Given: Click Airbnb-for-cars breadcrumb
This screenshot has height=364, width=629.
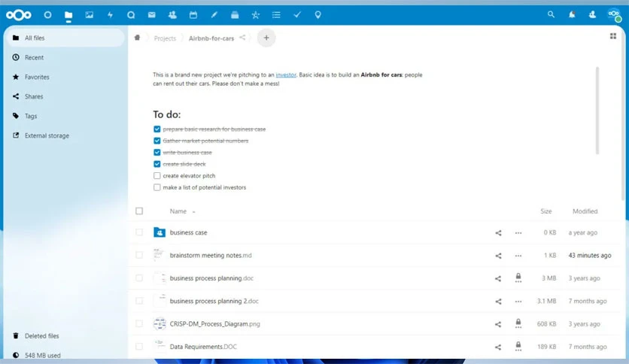Looking at the screenshot, I should 211,38.
